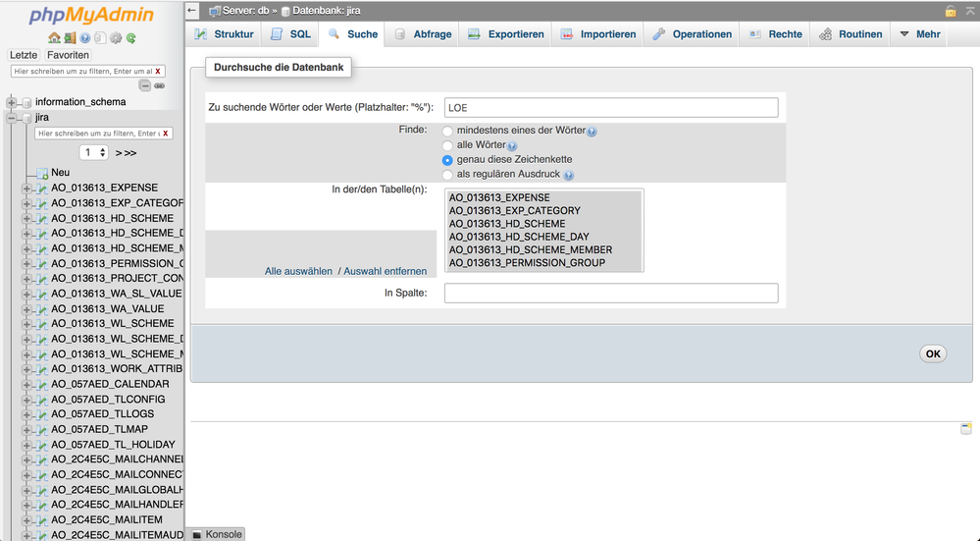Select AO_013613_PERMISSION_GROUP in the table listbox
This screenshot has width=980, height=541.
544,263
